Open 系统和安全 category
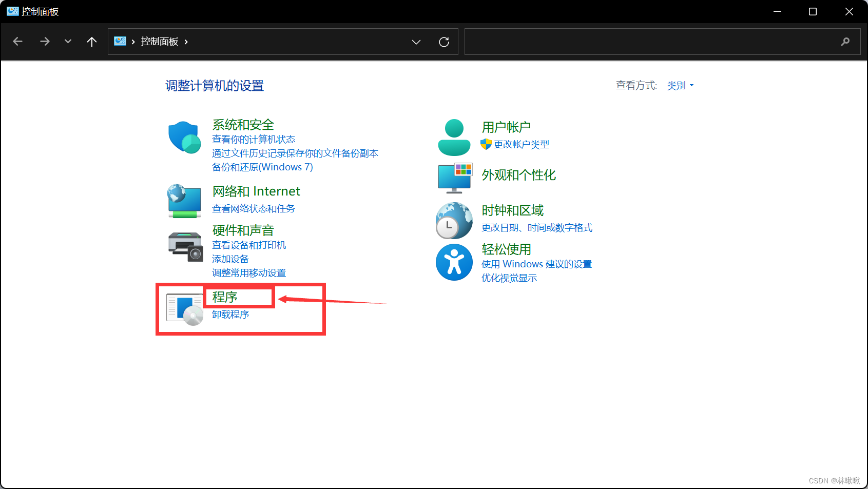 point(243,125)
